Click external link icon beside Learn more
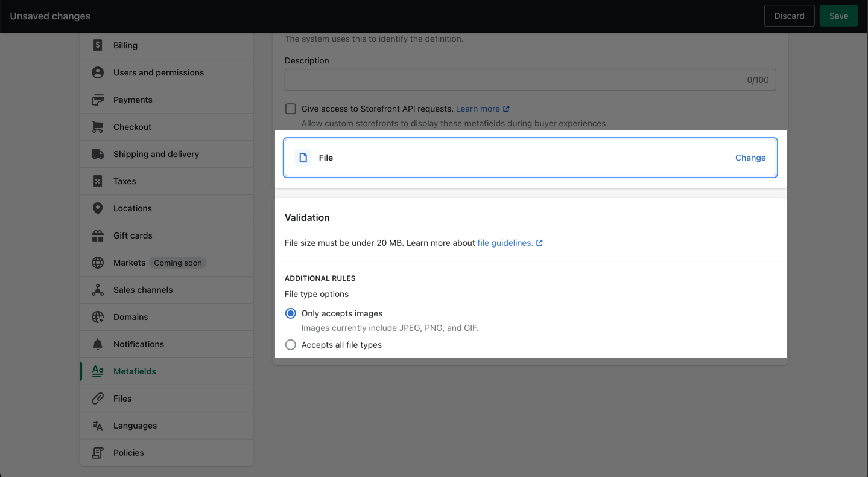Viewport: 868px width, 477px height. [506, 109]
